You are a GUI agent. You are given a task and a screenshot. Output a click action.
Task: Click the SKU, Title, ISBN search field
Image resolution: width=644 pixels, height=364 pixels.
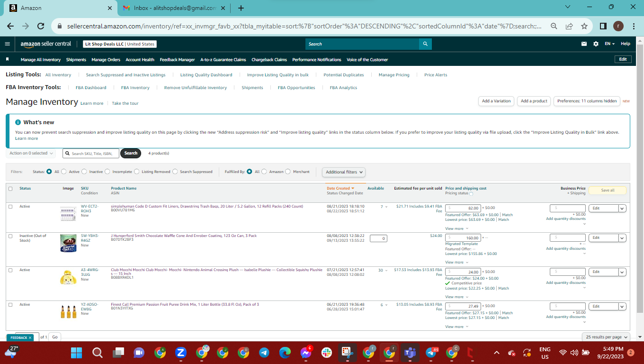coord(91,153)
